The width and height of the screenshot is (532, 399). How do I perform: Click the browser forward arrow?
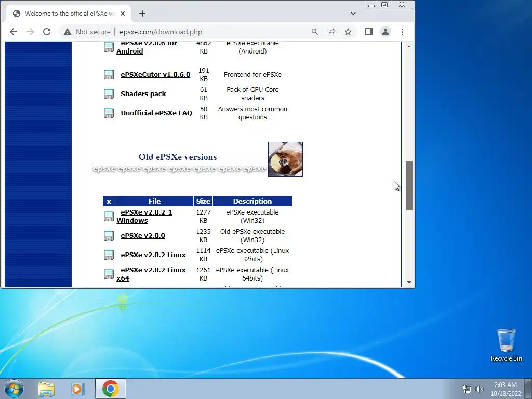pos(30,32)
